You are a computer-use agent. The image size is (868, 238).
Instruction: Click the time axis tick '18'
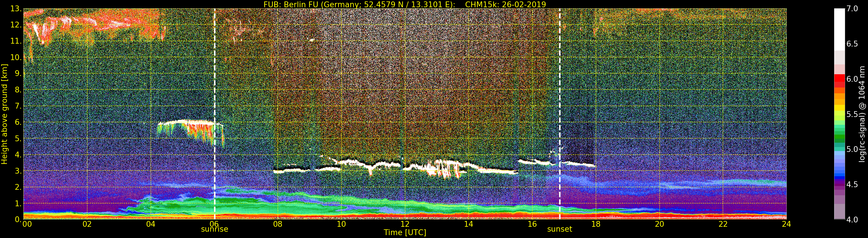pos(596,224)
